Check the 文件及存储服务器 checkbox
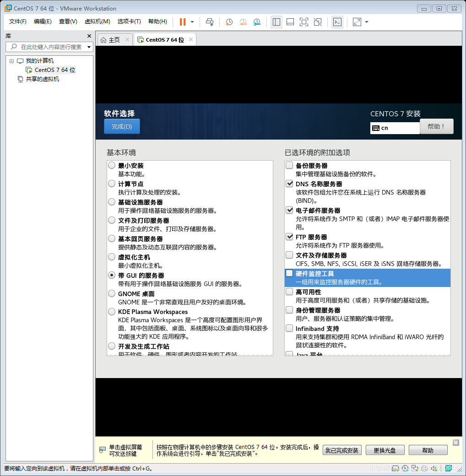This screenshot has width=466, height=476. point(289,255)
